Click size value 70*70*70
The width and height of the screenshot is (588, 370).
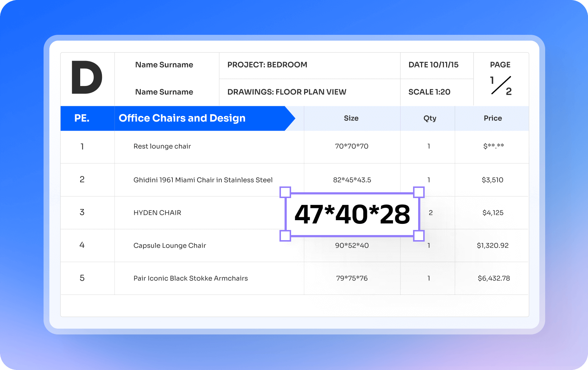pos(351,146)
